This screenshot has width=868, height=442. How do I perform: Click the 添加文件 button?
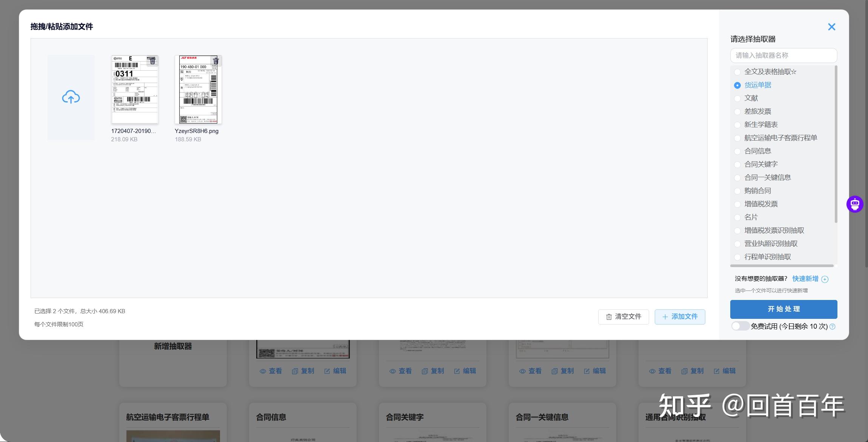pyautogui.click(x=680, y=317)
